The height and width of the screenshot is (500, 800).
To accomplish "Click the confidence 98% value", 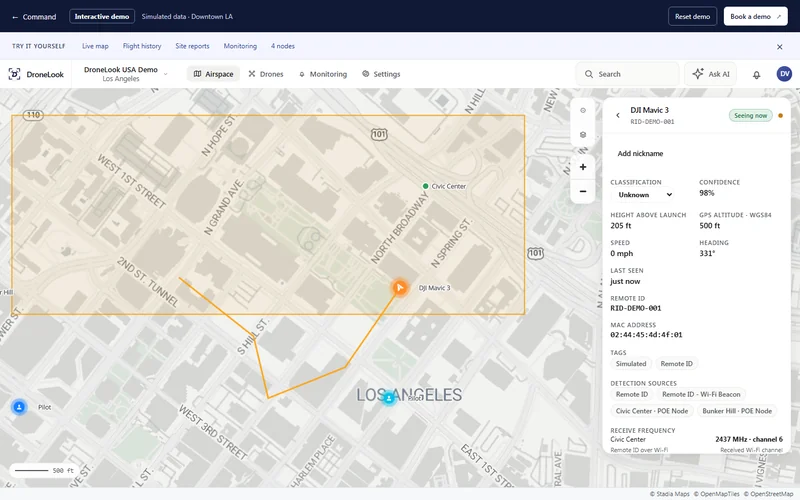I will [x=707, y=193].
